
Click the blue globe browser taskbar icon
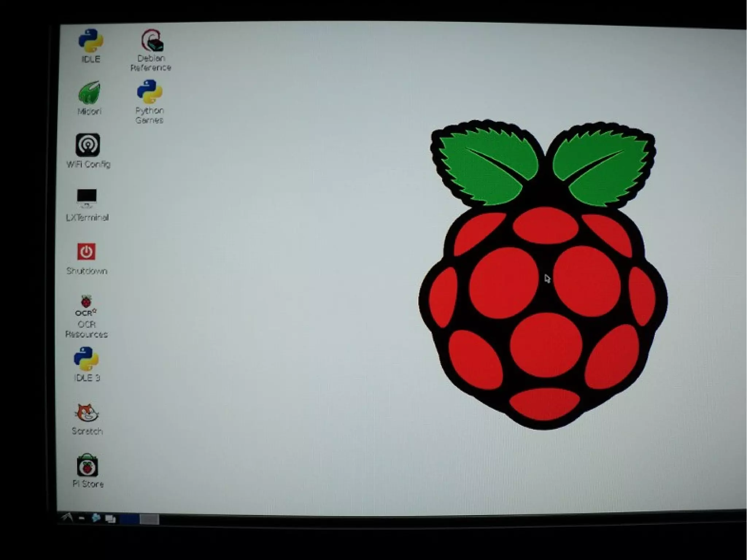pyautogui.click(x=96, y=518)
